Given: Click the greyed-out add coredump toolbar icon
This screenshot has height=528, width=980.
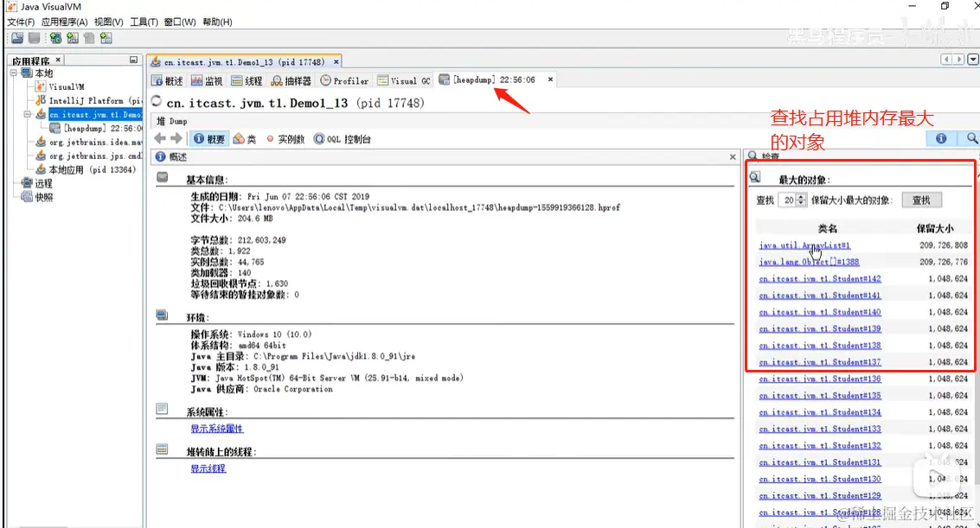Looking at the screenshot, I should 89,38.
